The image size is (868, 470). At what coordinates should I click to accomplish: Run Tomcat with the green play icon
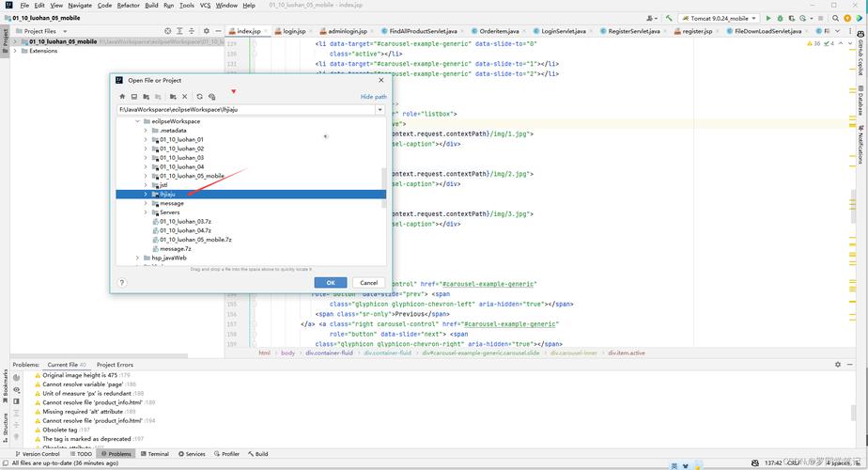click(x=768, y=18)
